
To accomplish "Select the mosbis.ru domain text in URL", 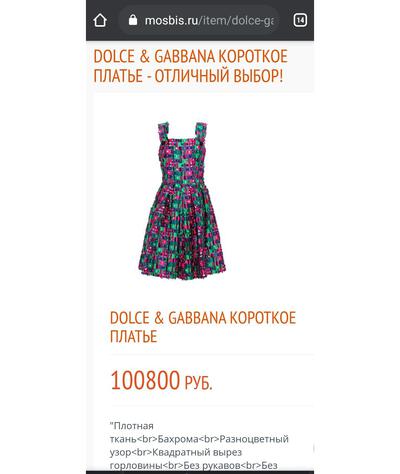I will [171, 21].
